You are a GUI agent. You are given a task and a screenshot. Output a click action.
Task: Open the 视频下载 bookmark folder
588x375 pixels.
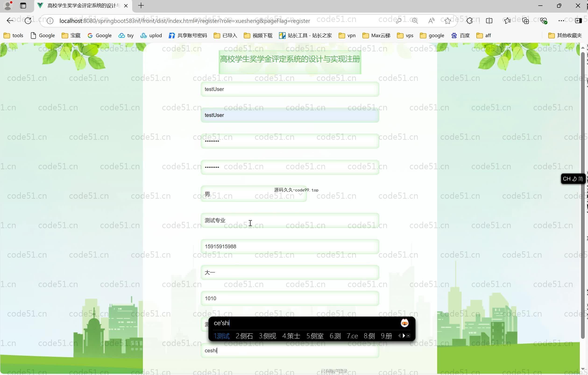click(258, 36)
